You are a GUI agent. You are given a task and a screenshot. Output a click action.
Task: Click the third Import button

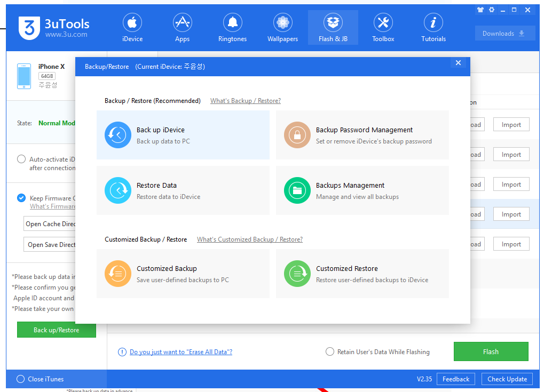click(511, 185)
